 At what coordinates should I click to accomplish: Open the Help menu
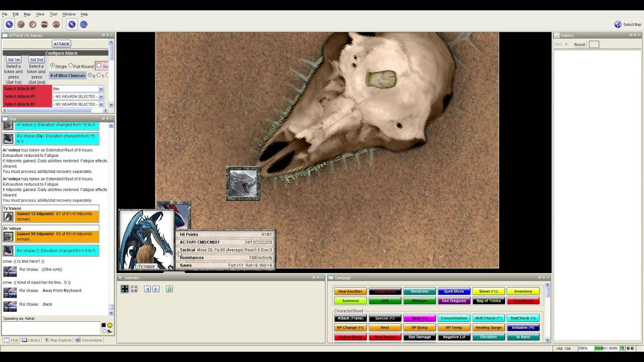[84, 14]
